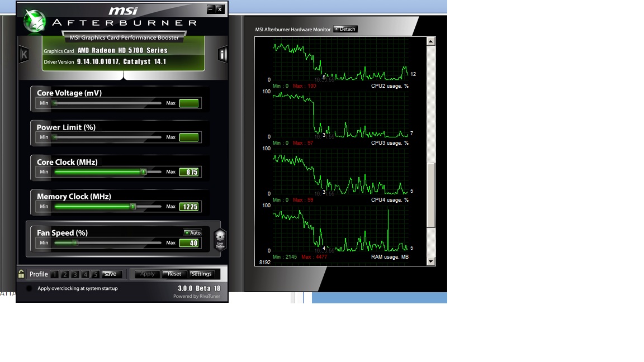Click driver version '9.14.10.01017, Catalyst 14.1'

pos(121,61)
